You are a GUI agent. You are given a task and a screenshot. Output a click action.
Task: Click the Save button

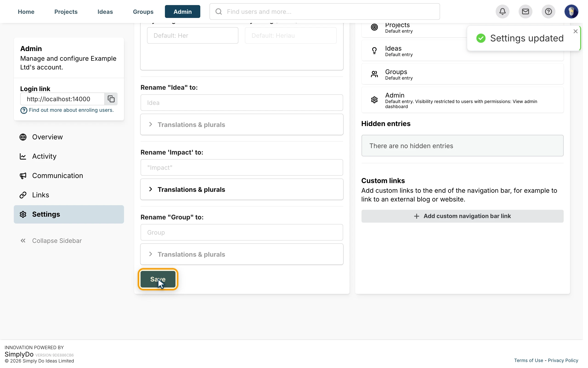click(158, 279)
